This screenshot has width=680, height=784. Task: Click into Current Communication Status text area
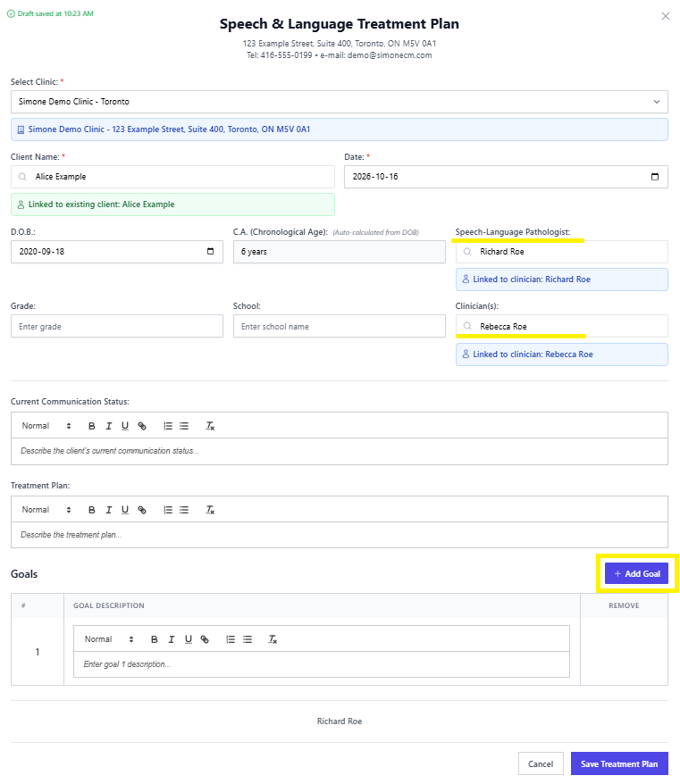[x=340, y=451]
